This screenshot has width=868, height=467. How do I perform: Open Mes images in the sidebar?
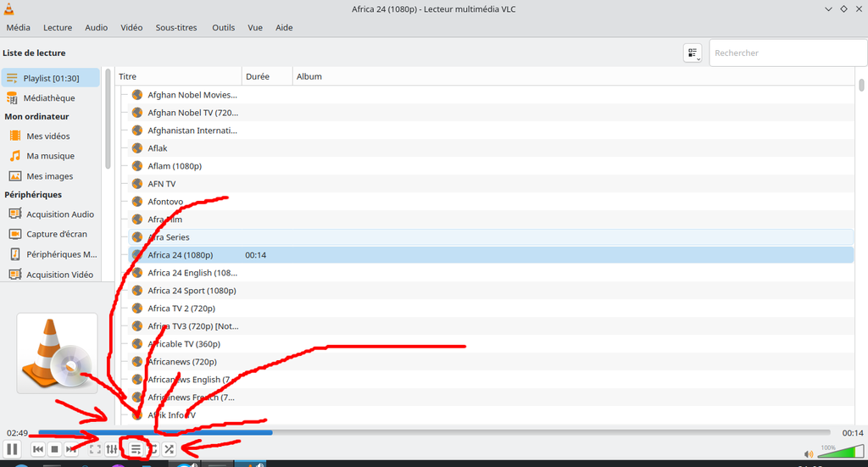click(x=51, y=176)
